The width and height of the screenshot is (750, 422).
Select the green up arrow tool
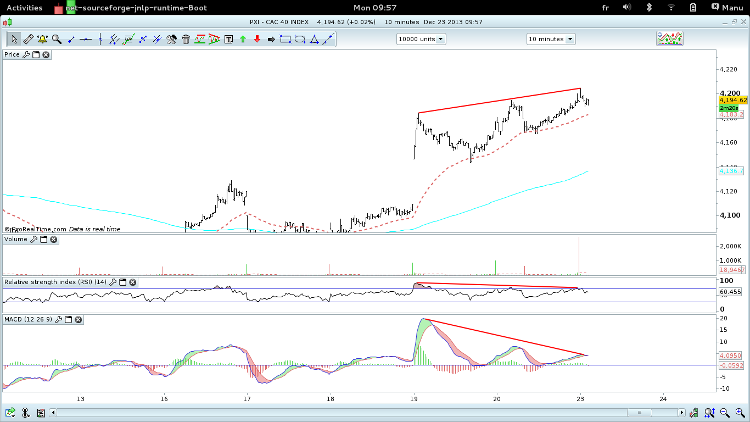[243, 39]
